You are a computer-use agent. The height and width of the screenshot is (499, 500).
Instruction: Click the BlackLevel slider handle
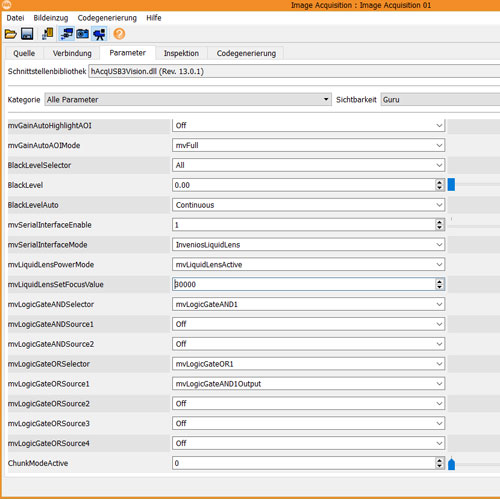coord(451,184)
